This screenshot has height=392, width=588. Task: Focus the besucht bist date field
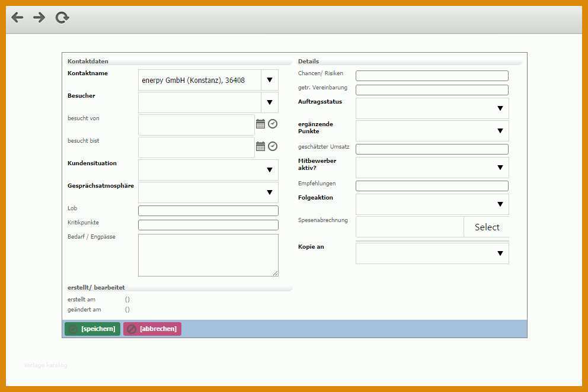coord(197,147)
